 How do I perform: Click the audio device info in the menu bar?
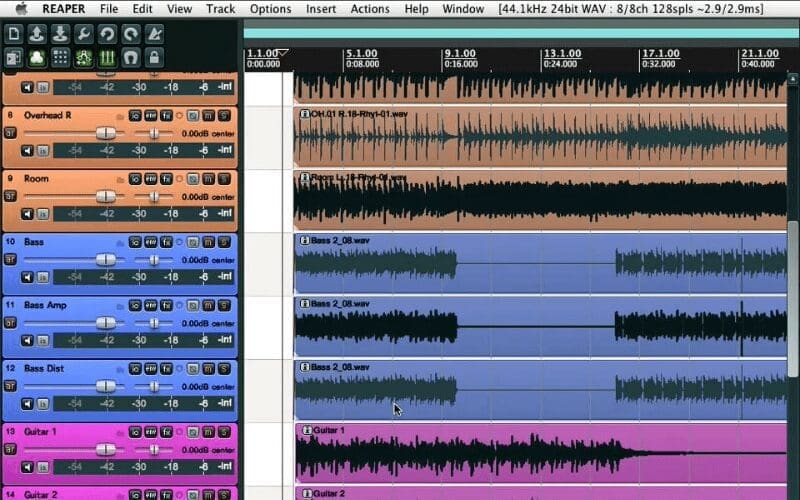pos(631,9)
